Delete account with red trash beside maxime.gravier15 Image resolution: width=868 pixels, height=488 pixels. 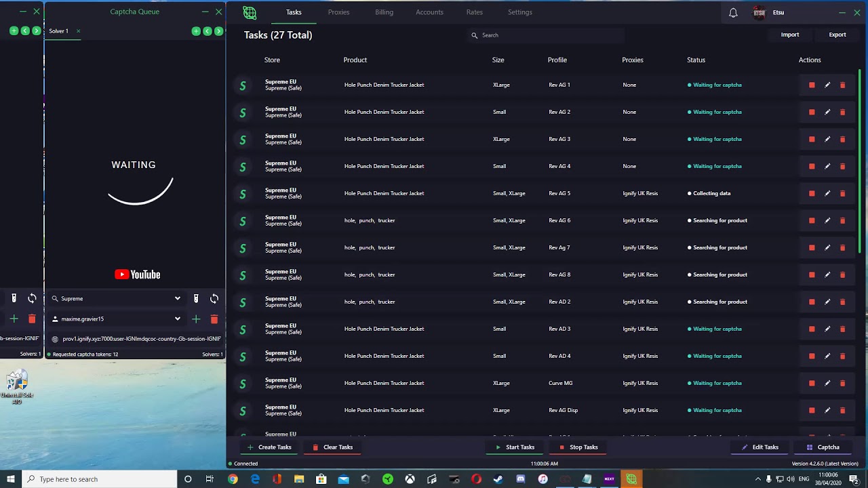tap(214, 319)
